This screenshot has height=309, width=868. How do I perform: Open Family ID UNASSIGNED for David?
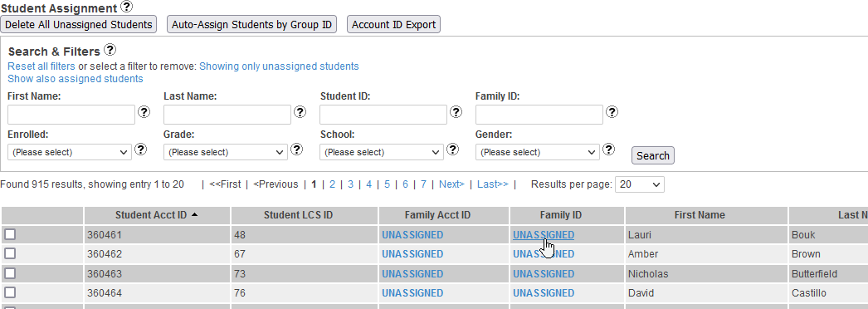pyautogui.click(x=544, y=292)
